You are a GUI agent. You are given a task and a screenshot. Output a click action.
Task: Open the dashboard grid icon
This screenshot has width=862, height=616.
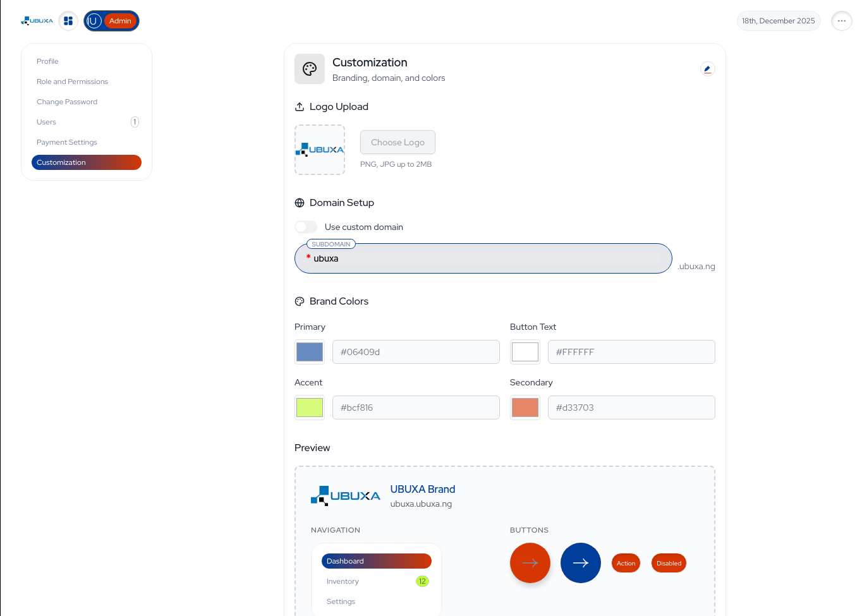click(x=68, y=21)
